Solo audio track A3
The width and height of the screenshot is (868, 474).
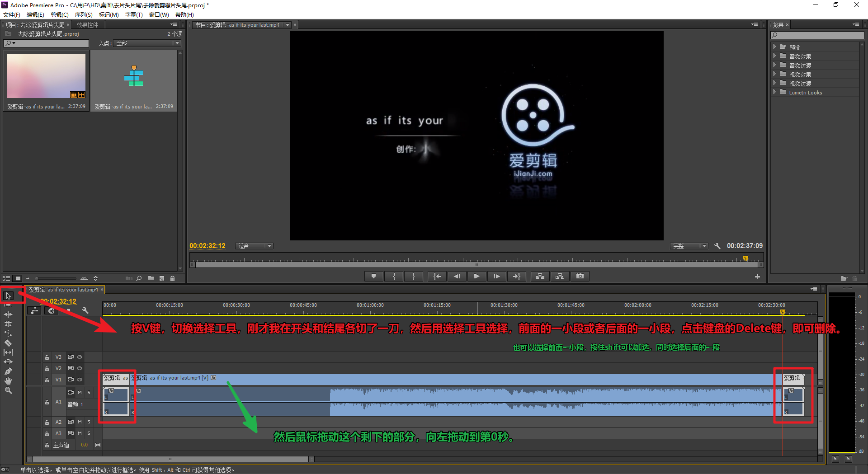point(89,433)
